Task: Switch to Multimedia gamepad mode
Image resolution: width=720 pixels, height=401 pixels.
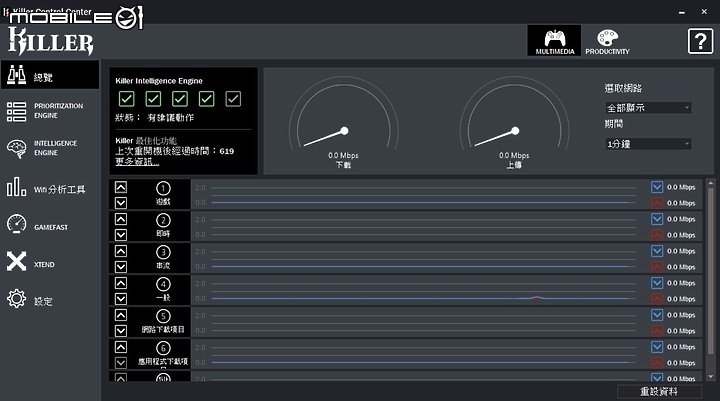Action: click(554, 41)
